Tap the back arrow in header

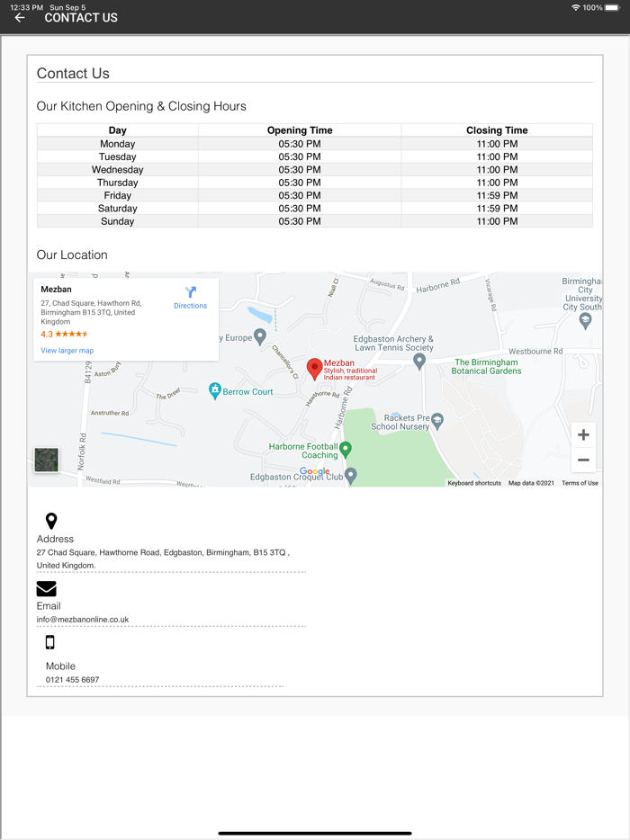pyautogui.click(x=20, y=18)
